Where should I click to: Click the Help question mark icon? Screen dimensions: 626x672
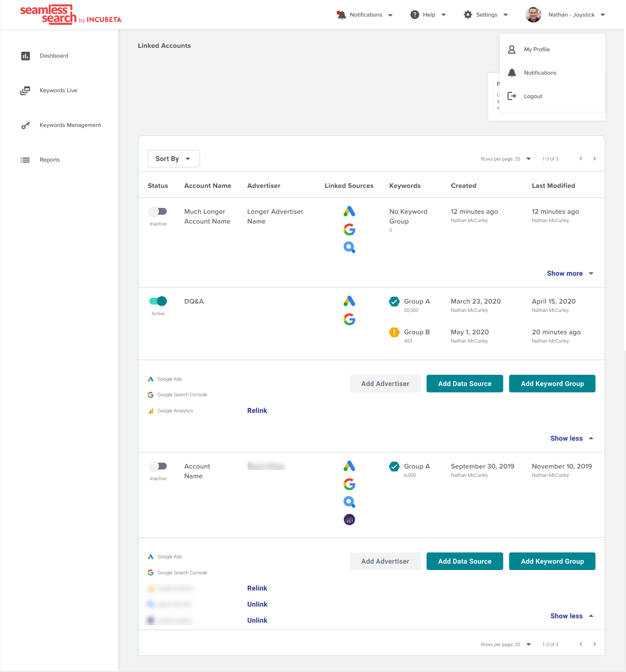(x=415, y=15)
